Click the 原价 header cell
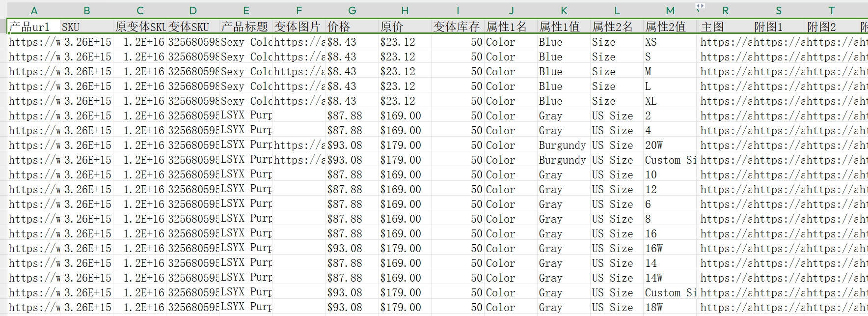 [405, 27]
